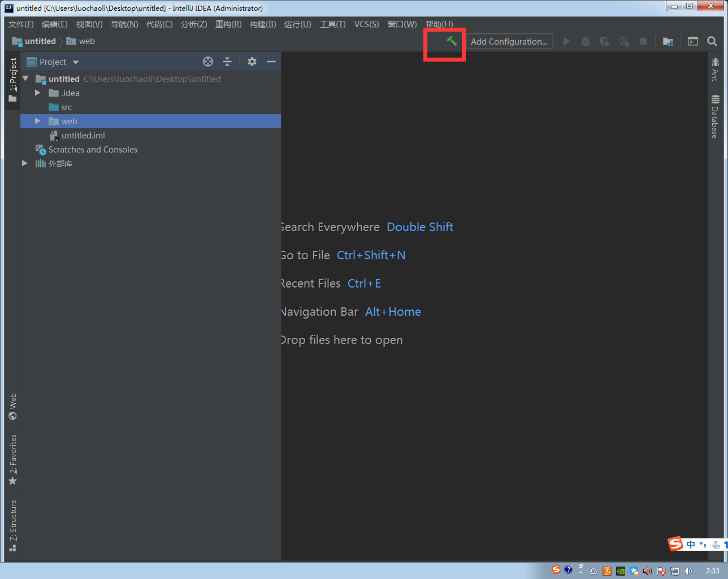Click the Search Everywhere magnifier icon
Viewport: 728px width, 579px height.
click(x=712, y=41)
